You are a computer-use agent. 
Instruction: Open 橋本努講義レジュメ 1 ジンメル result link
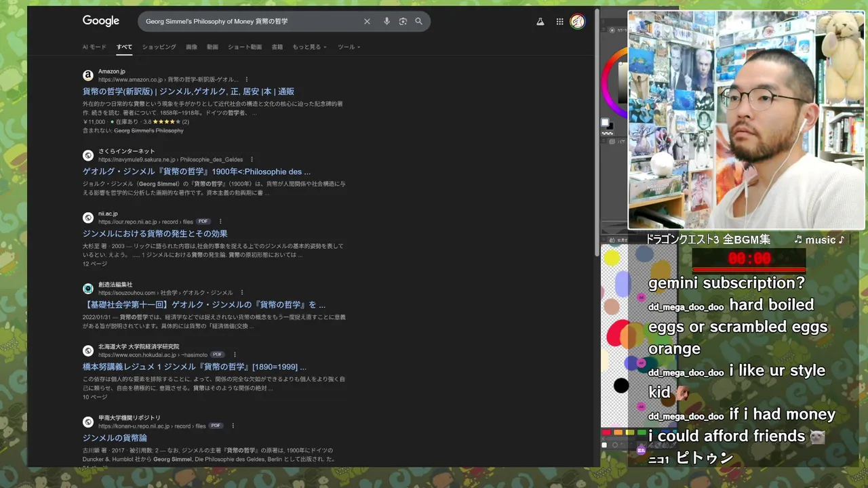click(x=195, y=367)
